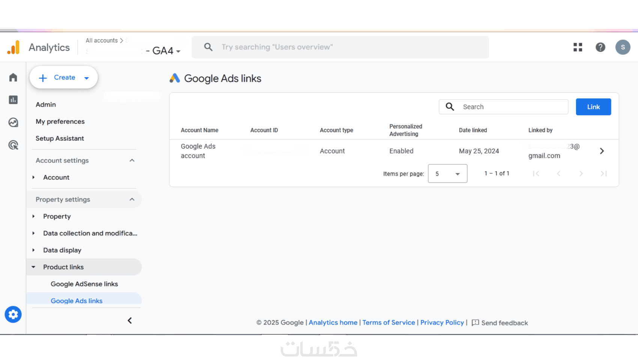Open the Advertising icon in left rail
Image resolution: width=638 pixels, height=364 pixels.
[13, 145]
